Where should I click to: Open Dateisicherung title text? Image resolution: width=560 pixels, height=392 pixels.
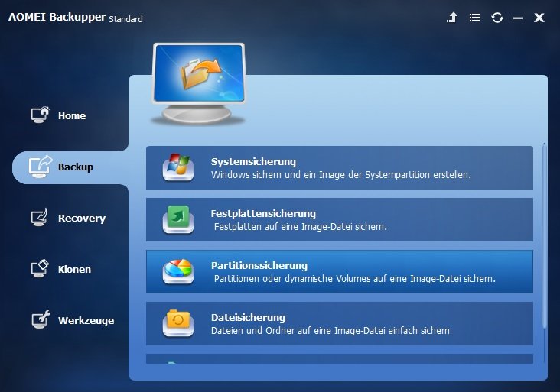[248, 317]
